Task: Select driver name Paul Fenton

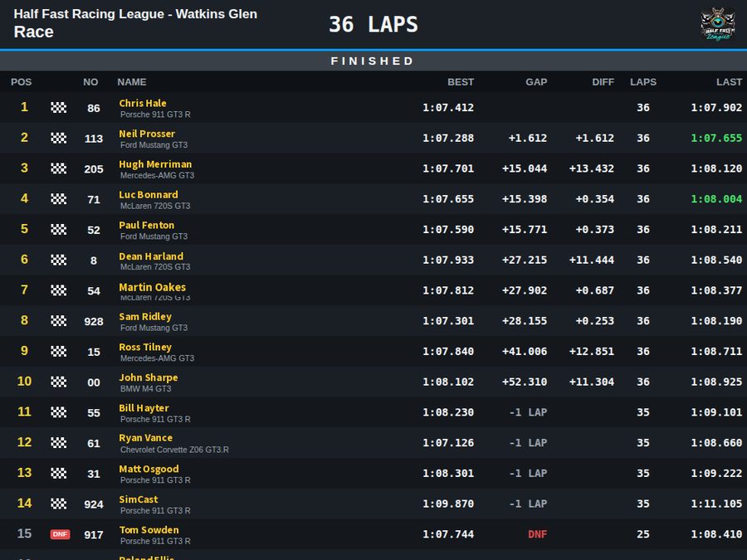Action: pos(147,225)
